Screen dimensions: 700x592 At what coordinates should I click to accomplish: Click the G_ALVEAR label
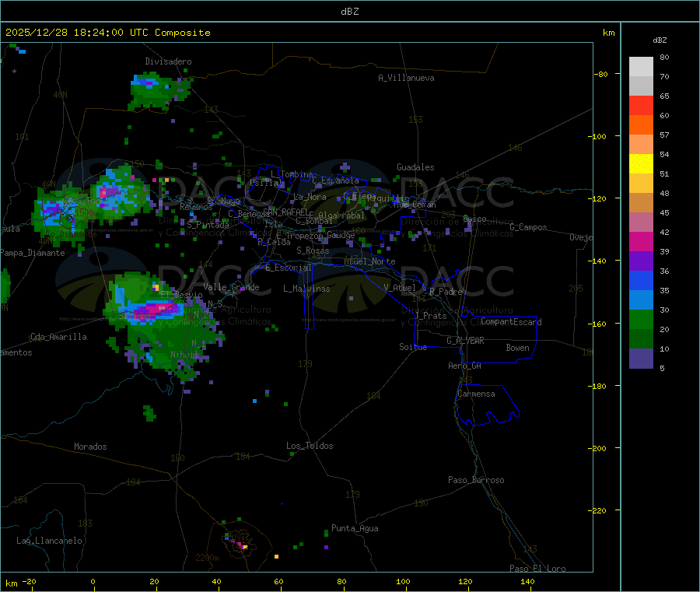(465, 341)
